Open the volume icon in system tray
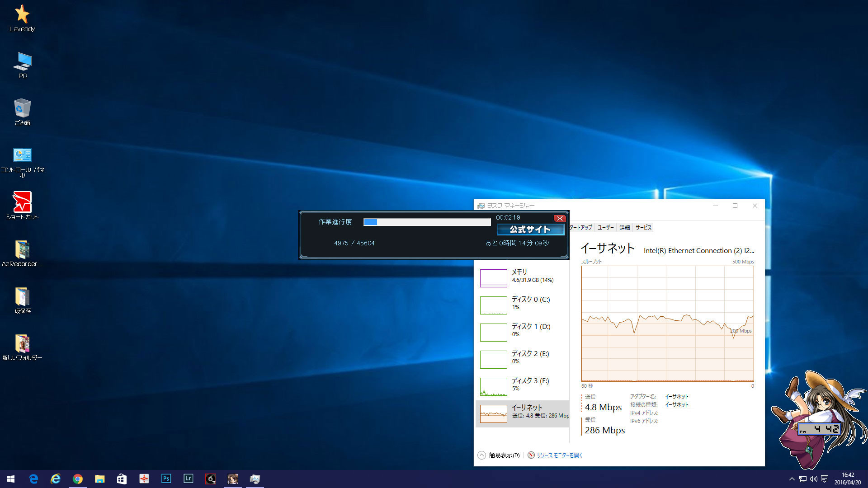The image size is (868, 488). pyautogui.click(x=813, y=479)
